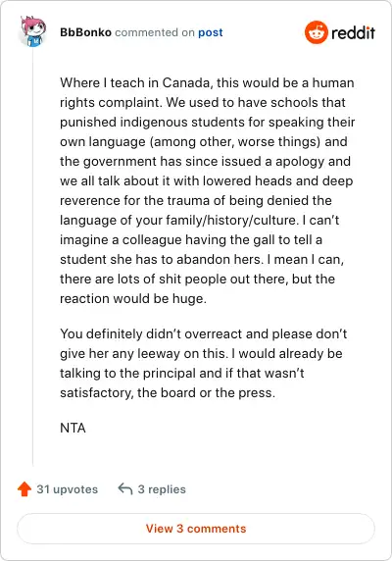
Task: Click the "31 upvotes" count
Action: tap(68, 489)
